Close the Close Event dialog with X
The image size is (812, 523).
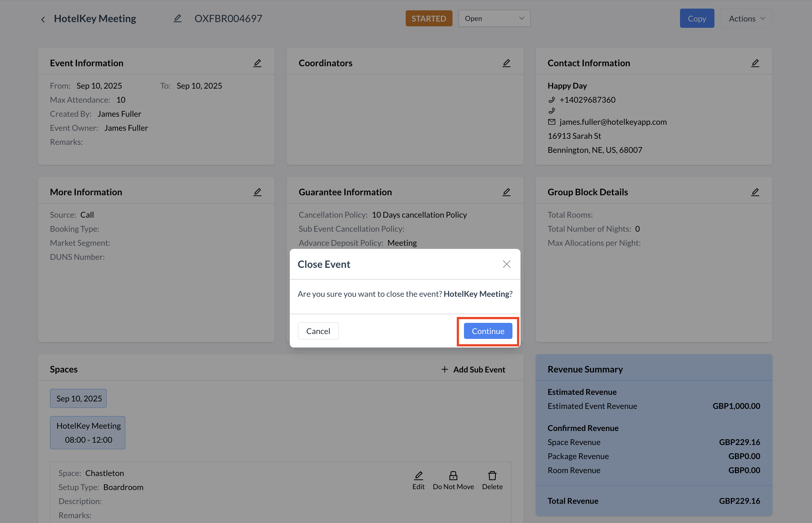point(506,264)
